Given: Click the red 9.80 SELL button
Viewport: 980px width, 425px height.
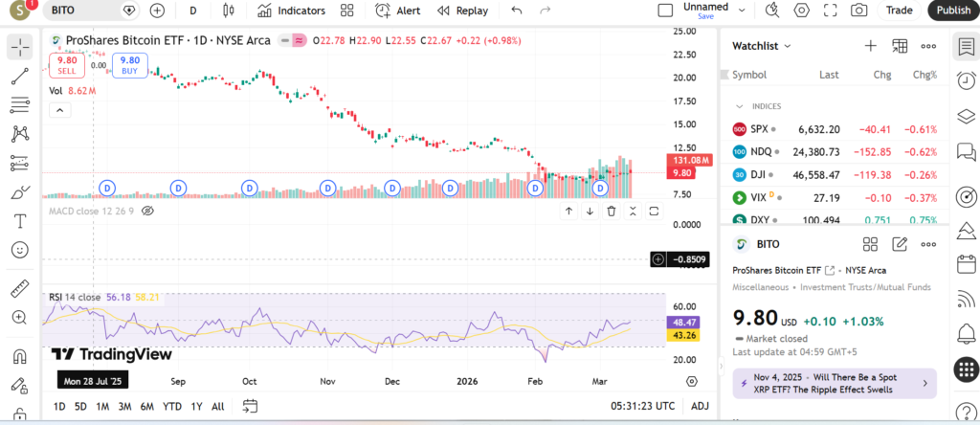Looking at the screenshot, I should point(67,64).
